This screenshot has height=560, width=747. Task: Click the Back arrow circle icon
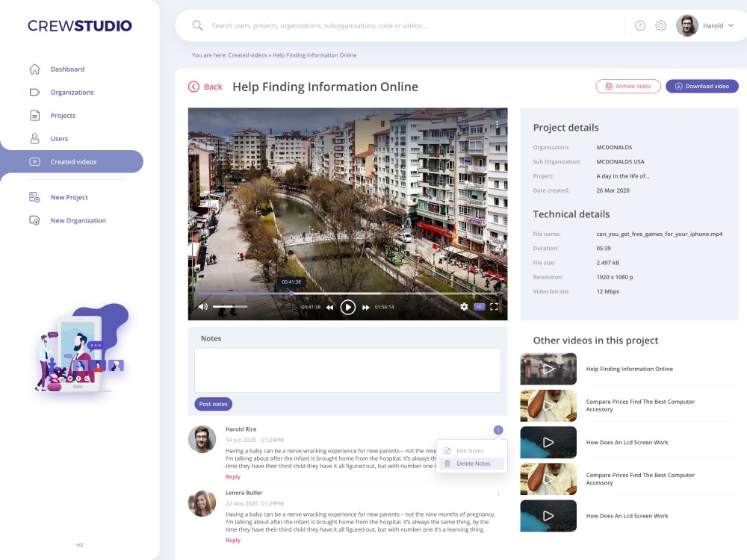point(193,87)
